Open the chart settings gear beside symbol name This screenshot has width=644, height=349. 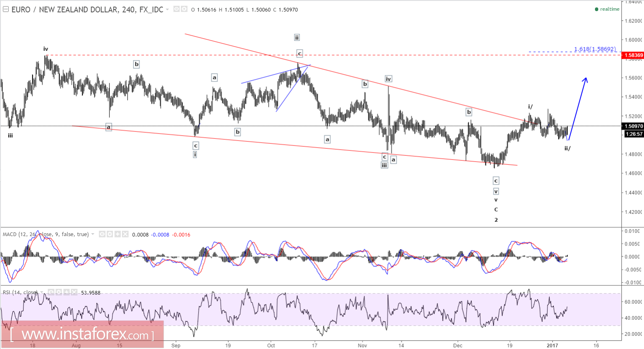click(x=184, y=9)
